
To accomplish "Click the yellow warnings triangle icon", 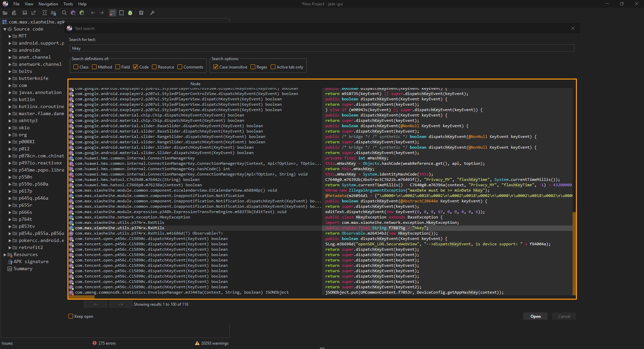I will point(197,343).
